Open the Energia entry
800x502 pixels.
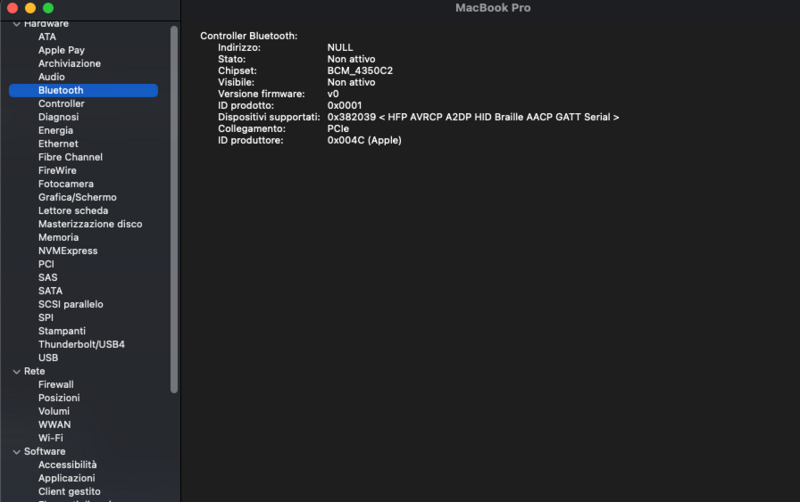tap(56, 130)
